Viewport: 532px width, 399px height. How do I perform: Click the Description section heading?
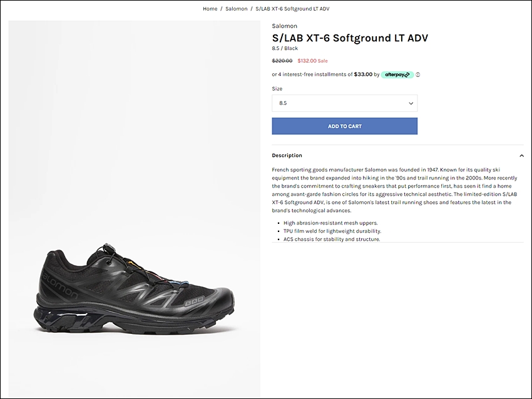pos(287,155)
